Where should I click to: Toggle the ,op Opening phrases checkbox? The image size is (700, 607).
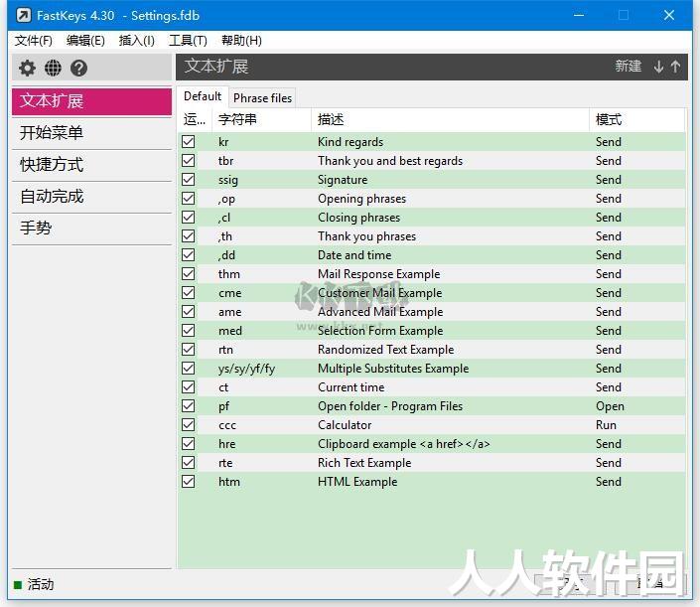point(189,199)
